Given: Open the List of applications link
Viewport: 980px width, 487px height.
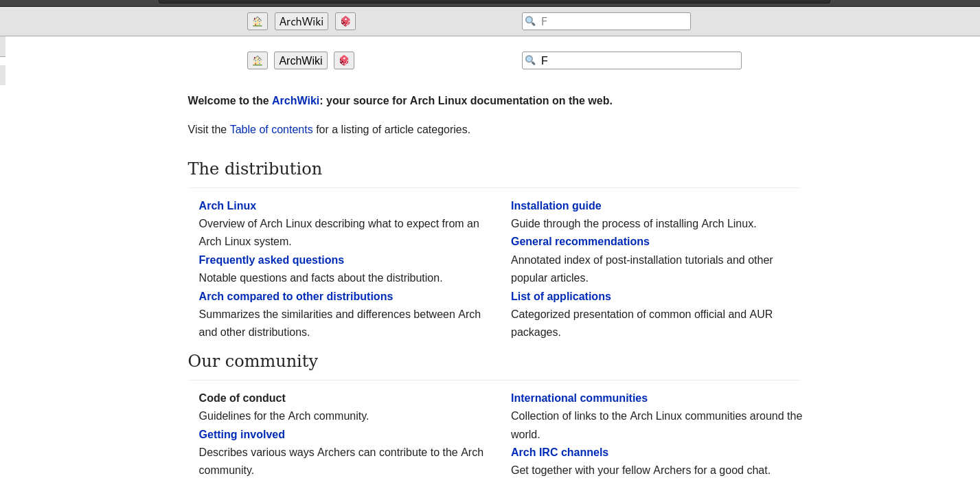Looking at the screenshot, I should click(561, 296).
